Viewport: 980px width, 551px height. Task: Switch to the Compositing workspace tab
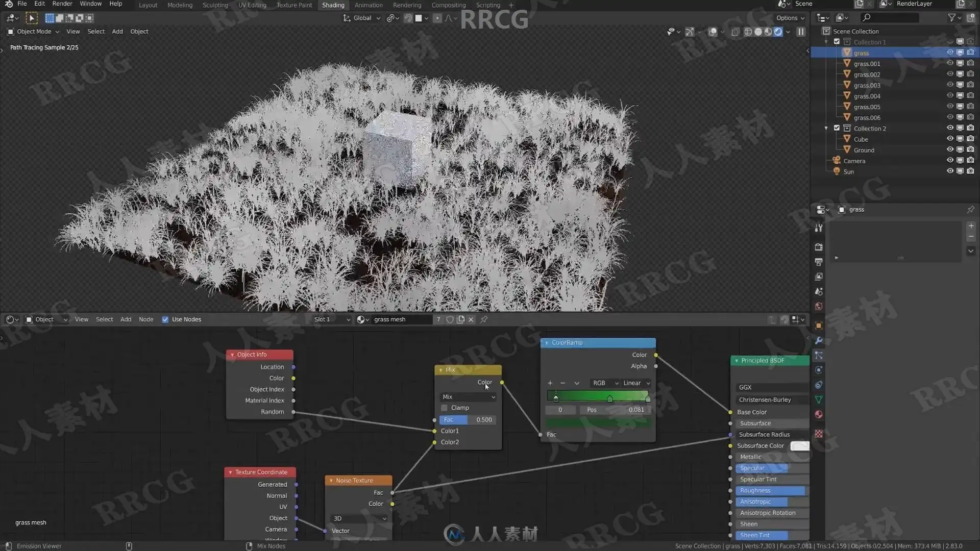coord(448,5)
